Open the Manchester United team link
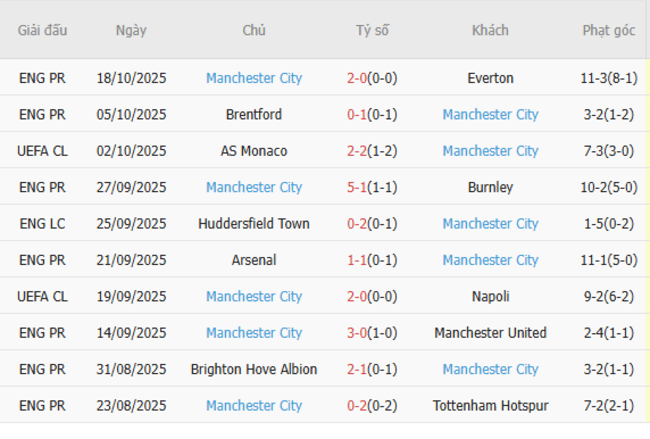The height and width of the screenshot is (439, 650). pyautogui.click(x=490, y=333)
